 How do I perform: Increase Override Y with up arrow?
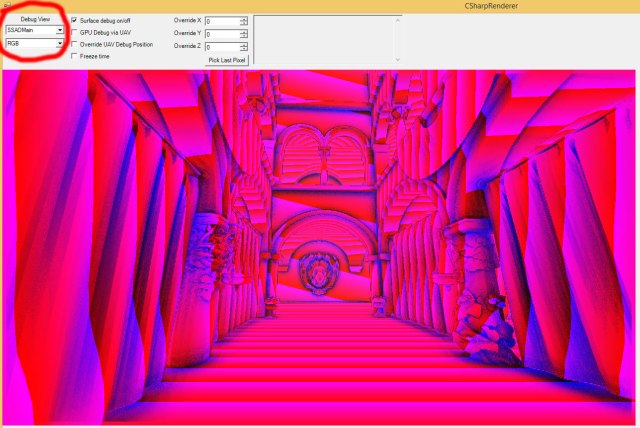244,32
